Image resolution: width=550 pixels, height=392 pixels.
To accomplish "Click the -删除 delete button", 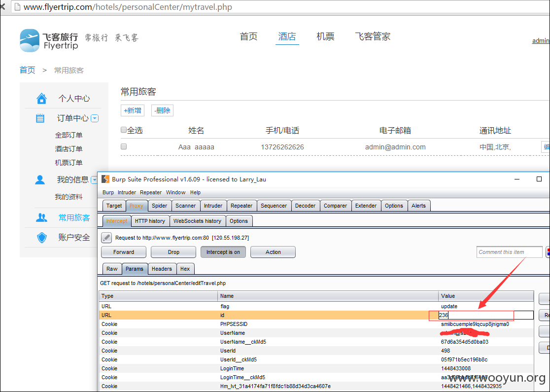I will point(163,110).
